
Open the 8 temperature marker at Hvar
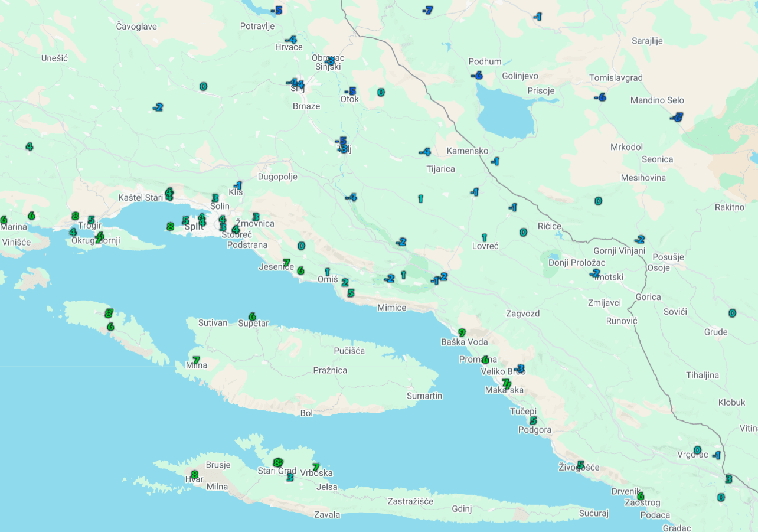coord(194,474)
